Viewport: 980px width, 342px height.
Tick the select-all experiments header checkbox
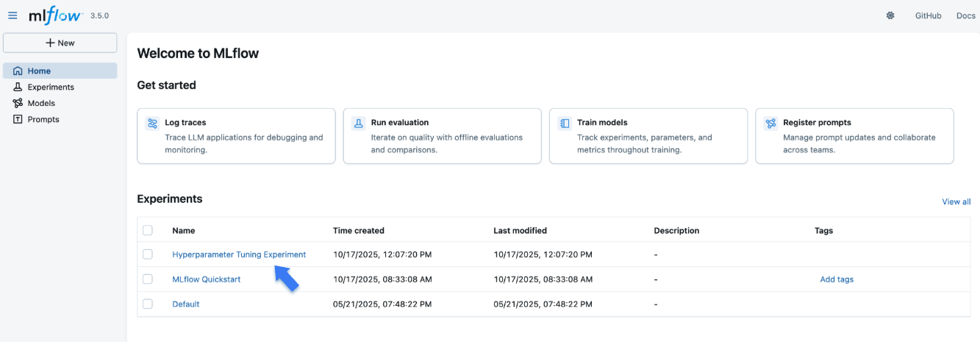tap(148, 230)
